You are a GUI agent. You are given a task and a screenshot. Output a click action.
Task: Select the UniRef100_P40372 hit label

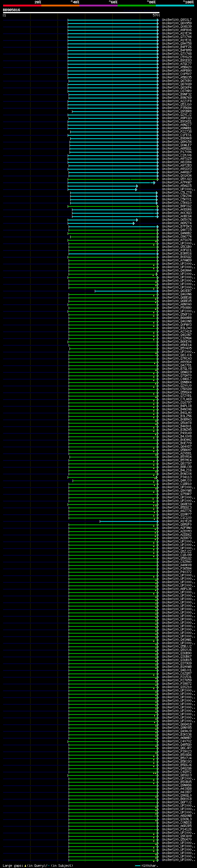(177, 572)
